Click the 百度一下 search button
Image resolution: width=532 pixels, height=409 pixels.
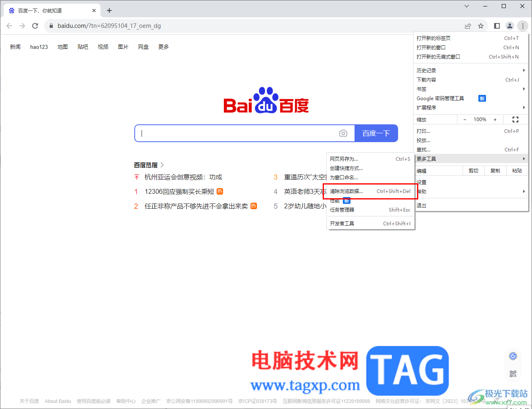pyautogui.click(x=376, y=133)
